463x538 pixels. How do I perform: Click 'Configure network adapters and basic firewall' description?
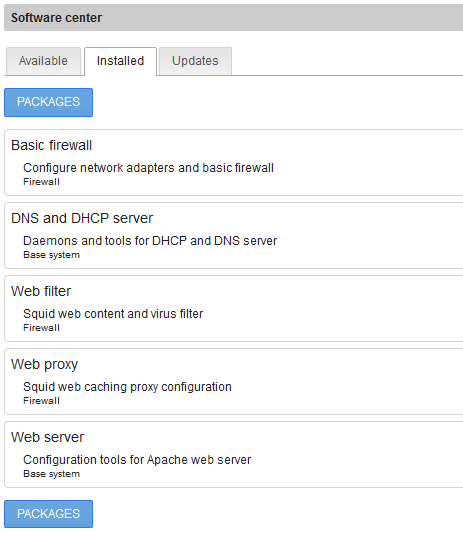(x=148, y=168)
